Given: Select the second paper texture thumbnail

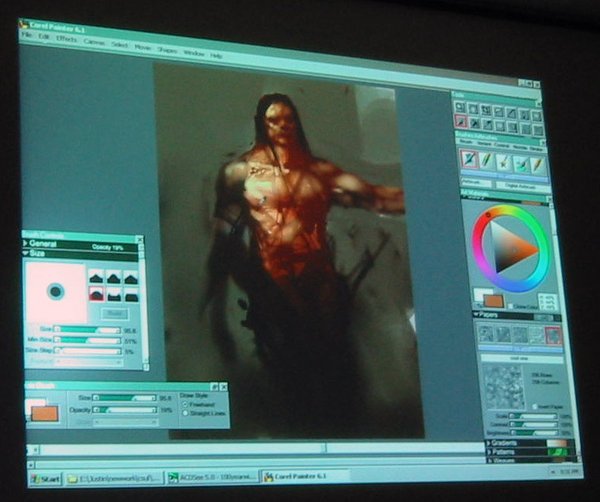Looking at the screenshot, I should click(503, 334).
